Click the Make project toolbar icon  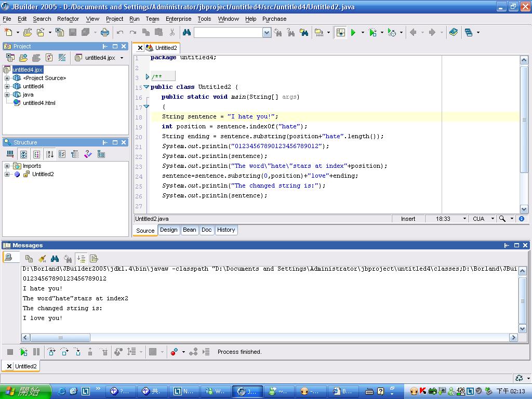[318, 32]
